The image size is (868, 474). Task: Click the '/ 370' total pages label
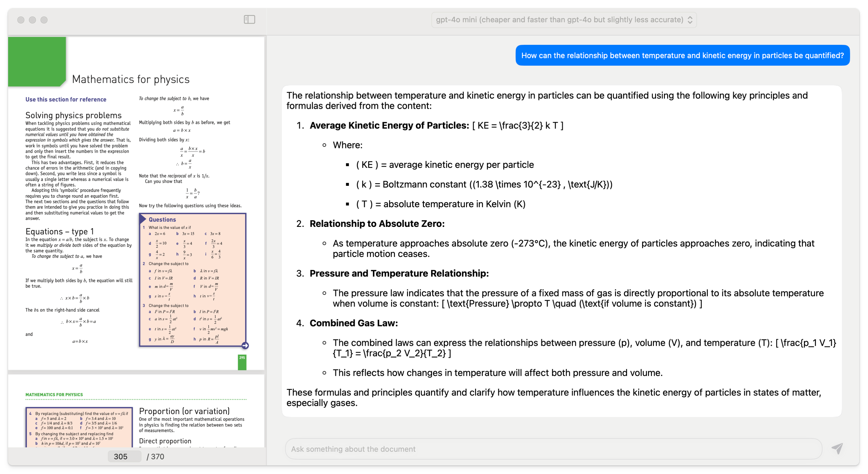point(155,457)
